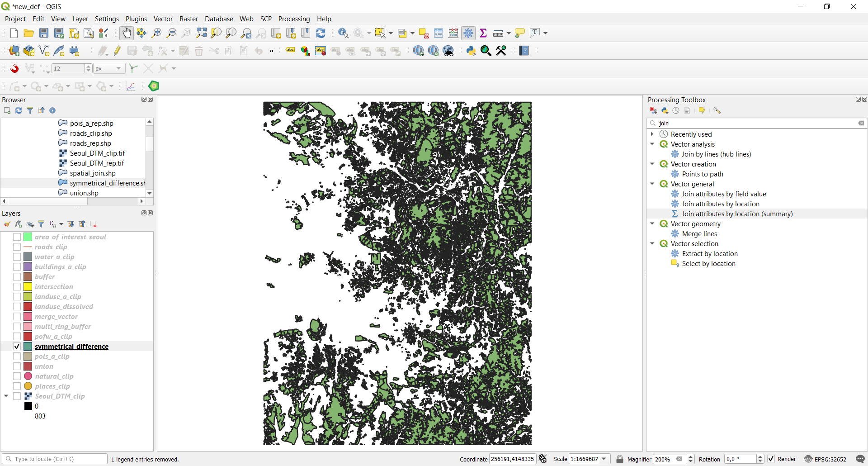Collapse the Vector general toolbox group
Image resolution: width=868 pixels, height=466 pixels.
click(x=652, y=184)
